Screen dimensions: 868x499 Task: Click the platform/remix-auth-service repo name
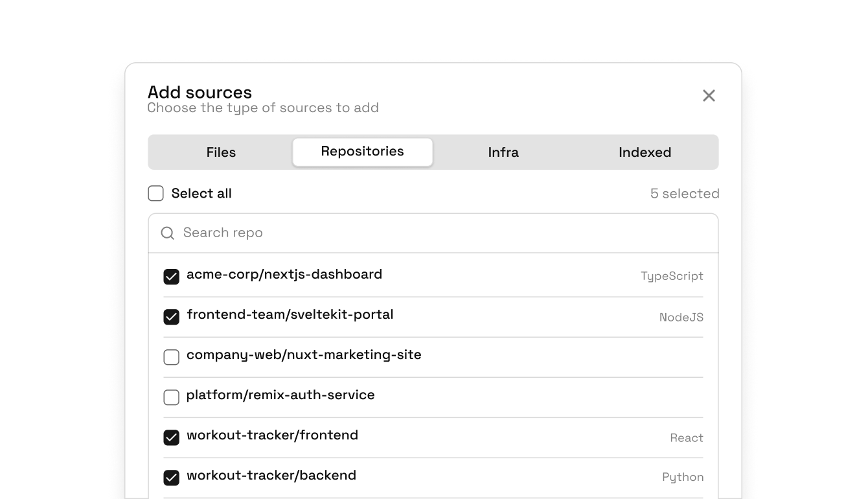[x=280, y=395]
